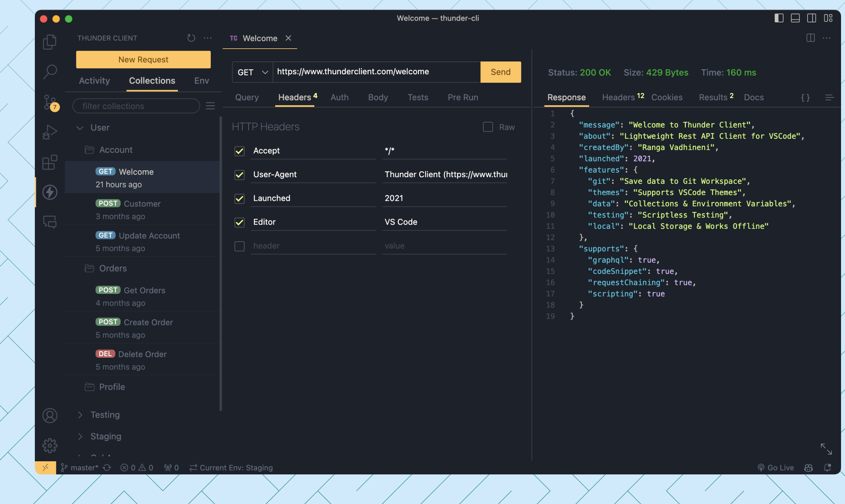Click the New Request button
The height and width of the screenshot is (504, 845).
[x=143, y=60]
